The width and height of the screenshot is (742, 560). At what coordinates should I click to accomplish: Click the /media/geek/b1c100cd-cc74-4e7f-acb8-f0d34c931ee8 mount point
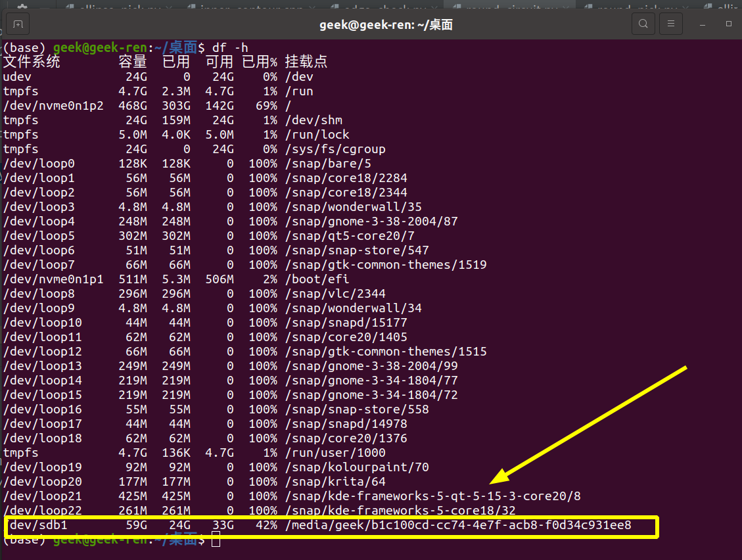(458, 525)
